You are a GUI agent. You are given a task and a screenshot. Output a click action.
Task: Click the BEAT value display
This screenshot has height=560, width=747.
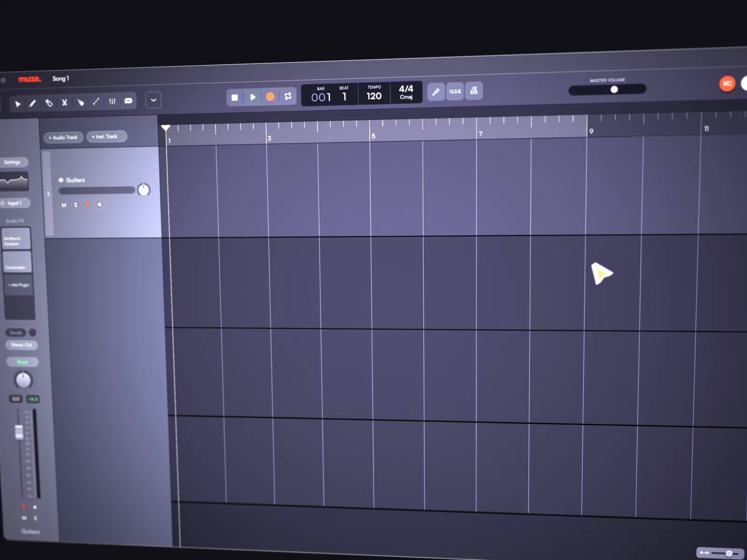[x=344, y=94]
